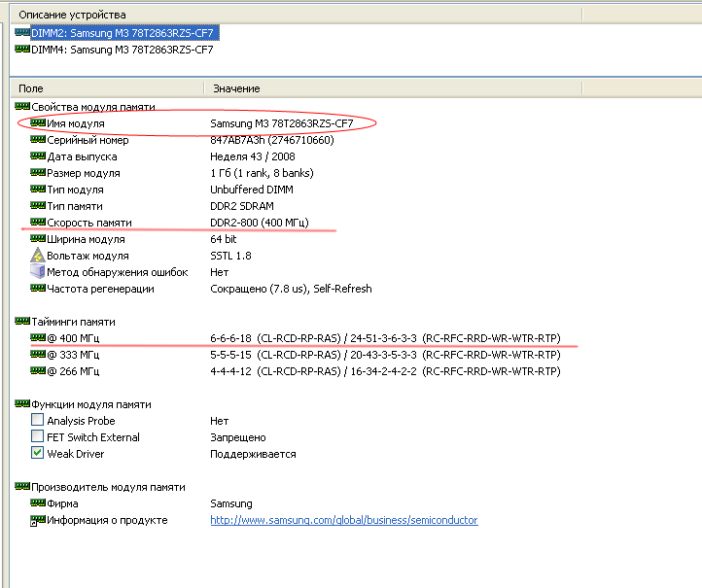The width and height of the screenshot is (702, 588).
Task: Click the 'Скорость памяти' field label
Action: pyautogui.click(x=89, y=223)
